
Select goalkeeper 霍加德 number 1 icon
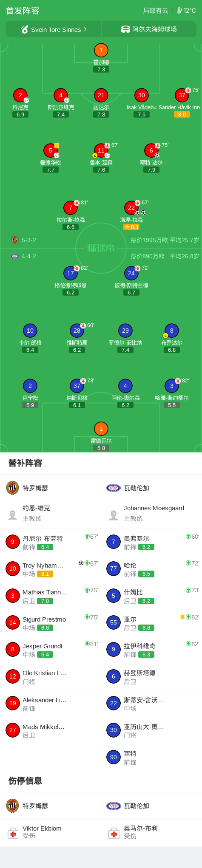(101, 50)
